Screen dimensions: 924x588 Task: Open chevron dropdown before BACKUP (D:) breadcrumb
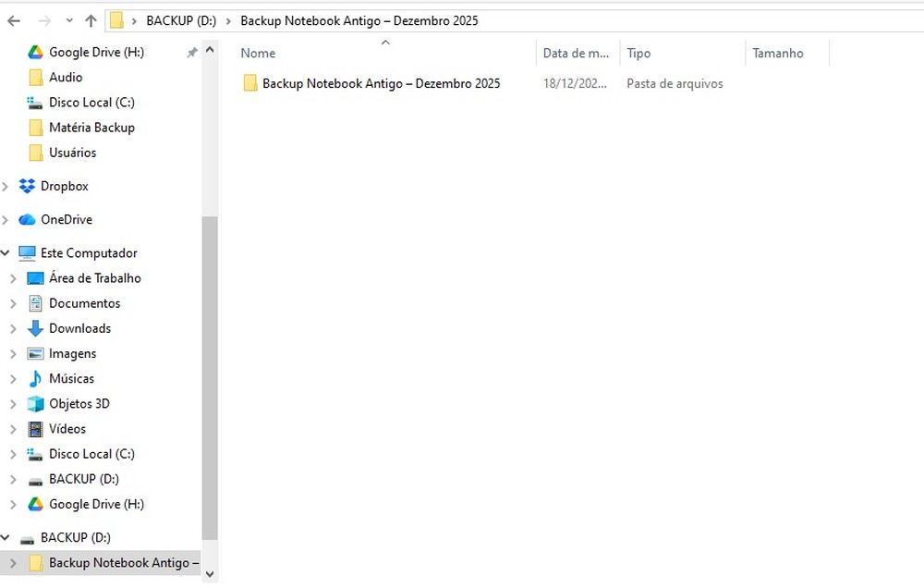click(x=134, y=21)
